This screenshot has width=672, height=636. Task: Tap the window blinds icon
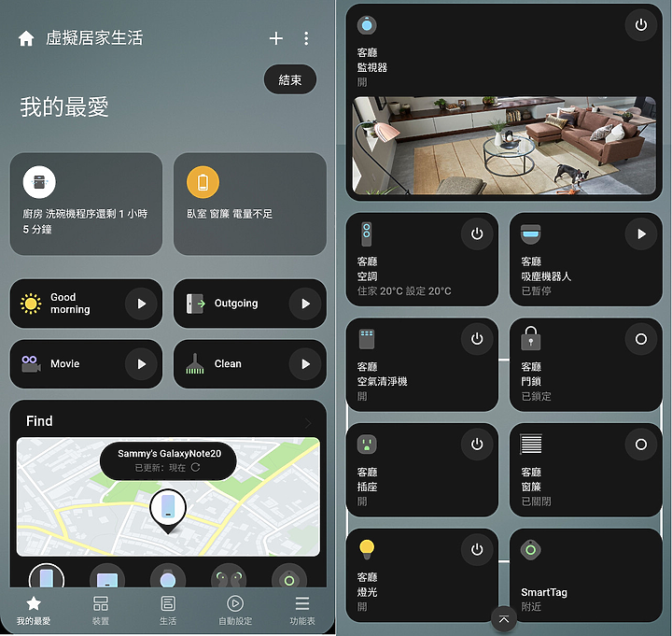pyautogui.click(x=530, y=444)
